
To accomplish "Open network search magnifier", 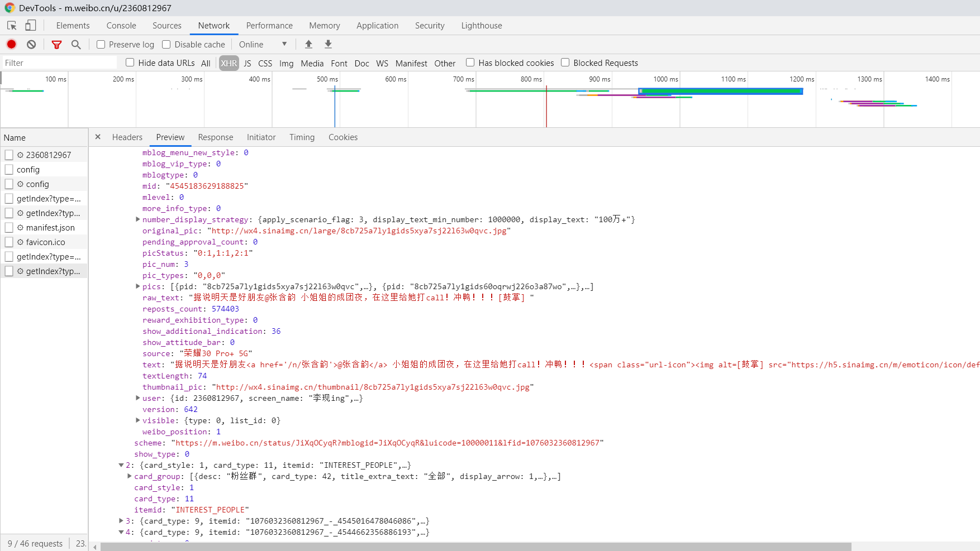I will (76, 45).
